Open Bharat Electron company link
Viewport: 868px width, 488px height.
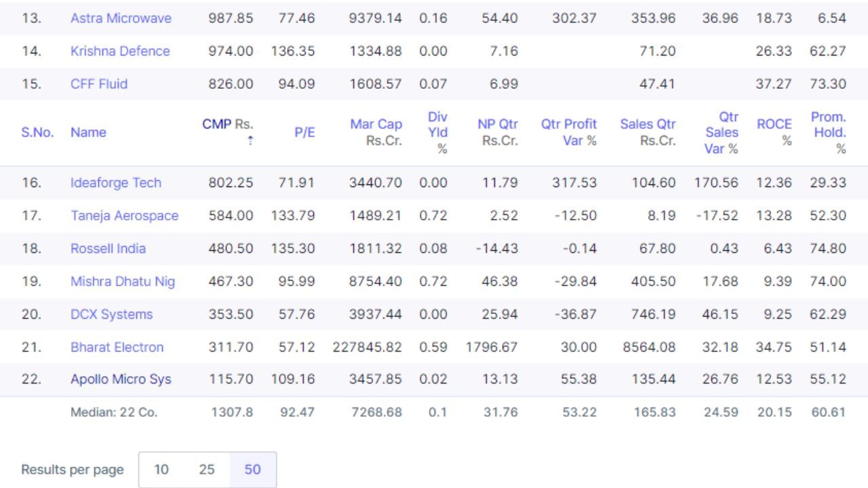pyautogui.click(x=117, y=347)
